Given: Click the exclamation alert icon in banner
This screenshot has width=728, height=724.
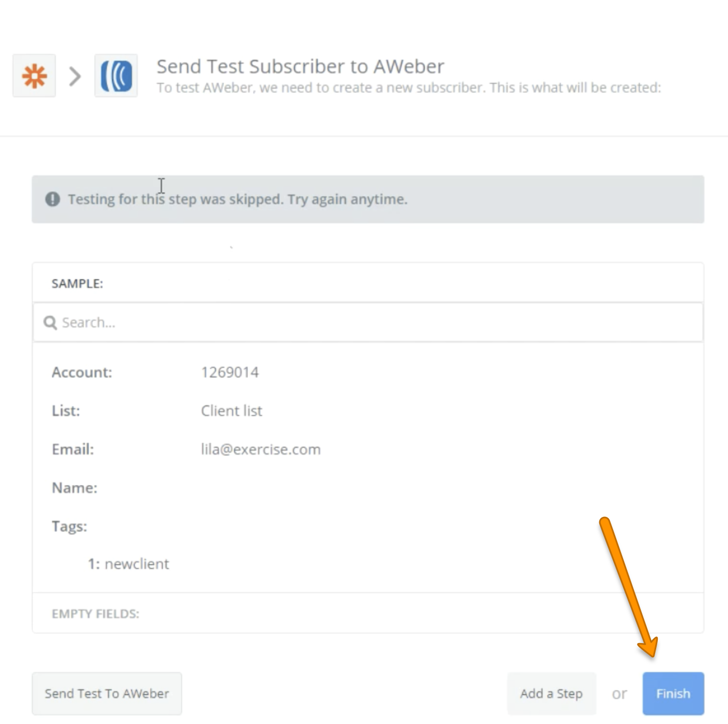Looking at the screenshot, I should [53, 199].
